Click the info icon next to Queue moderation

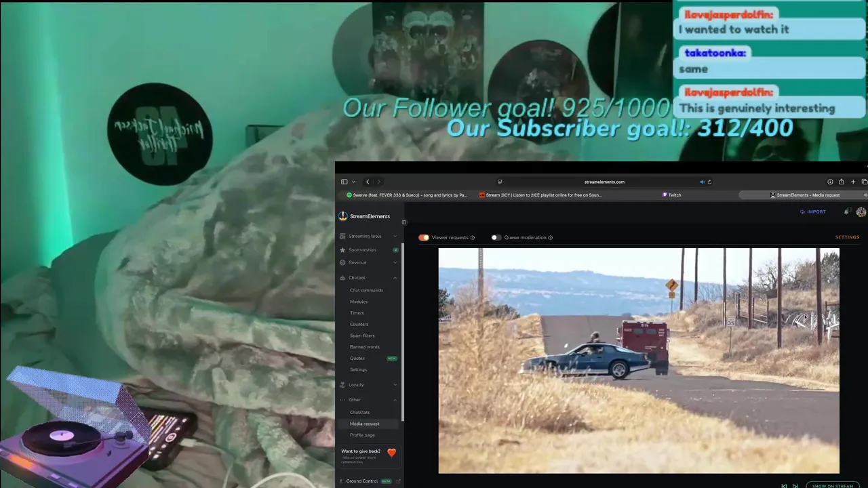(550, 238)
